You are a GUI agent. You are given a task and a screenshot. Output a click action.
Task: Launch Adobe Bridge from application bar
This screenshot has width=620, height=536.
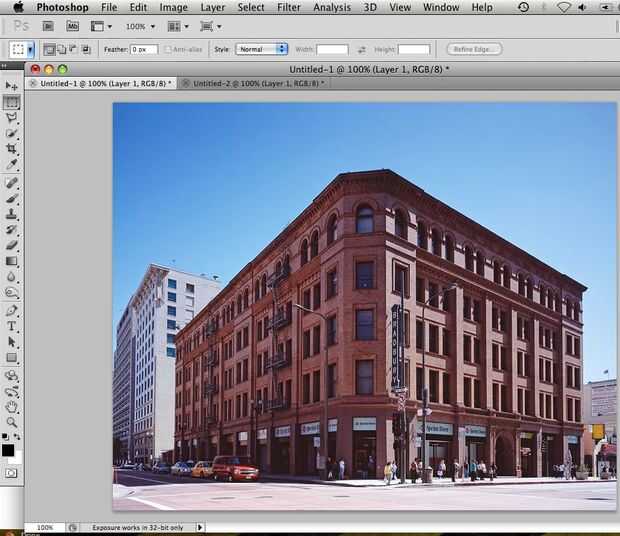point(48,26)
